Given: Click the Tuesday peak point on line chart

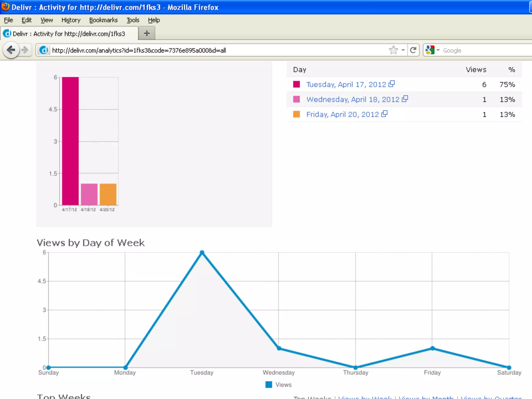Looking at the screenshot, I should pos(202,252).
